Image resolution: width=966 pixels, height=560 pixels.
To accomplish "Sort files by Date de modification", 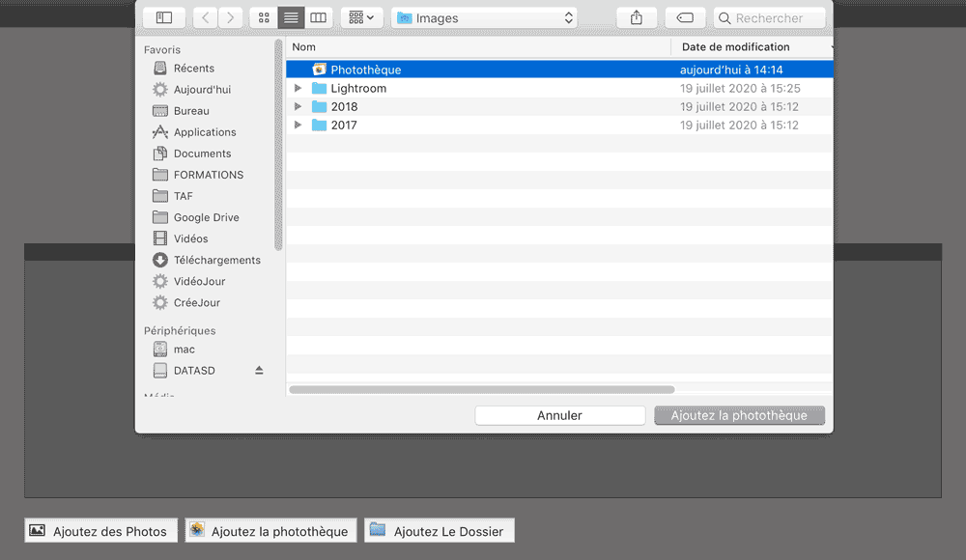I will 734,46.
